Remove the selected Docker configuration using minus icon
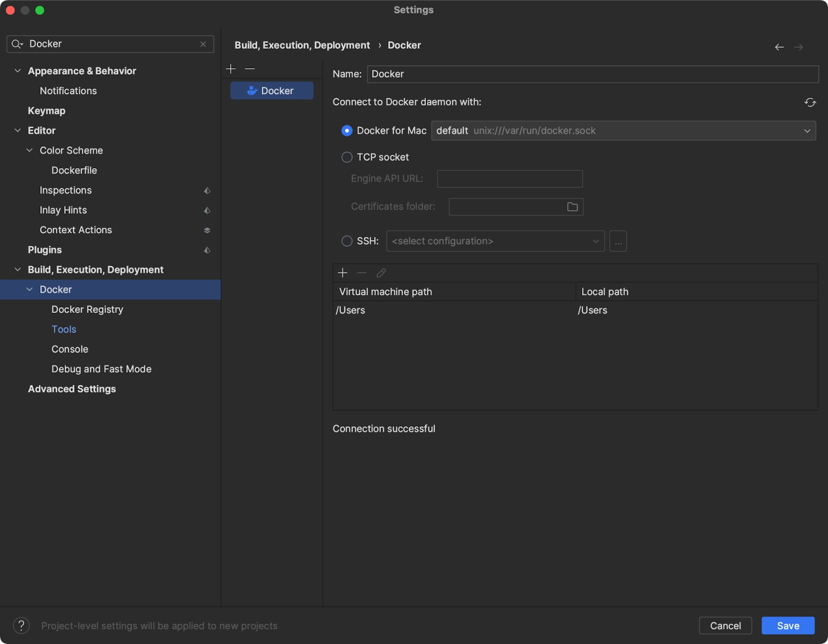Viewport: 828px width, 644px height. [250, 69]
